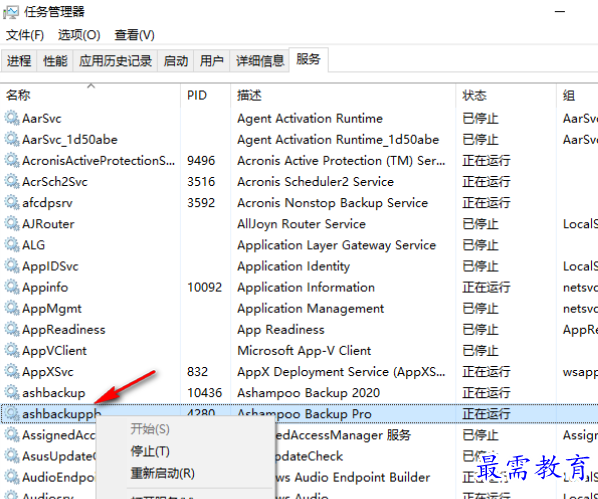Select gear icon of ashbackupph service
The width and height of the screenshot is (598, 499).
(x=12, y=414)
